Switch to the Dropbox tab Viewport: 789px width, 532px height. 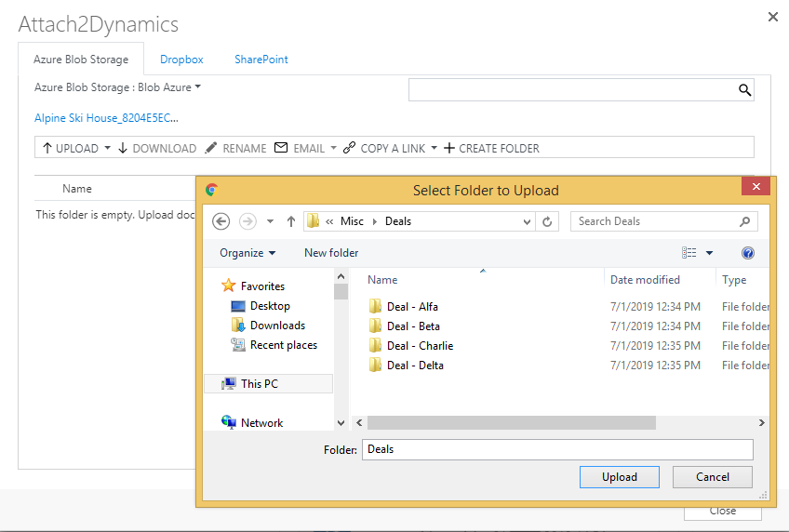[181, 60]
